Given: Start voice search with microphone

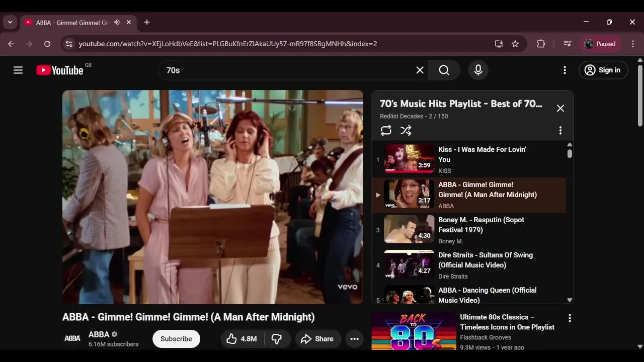Looking at the screenshot, I should click(x=478, y=70).
